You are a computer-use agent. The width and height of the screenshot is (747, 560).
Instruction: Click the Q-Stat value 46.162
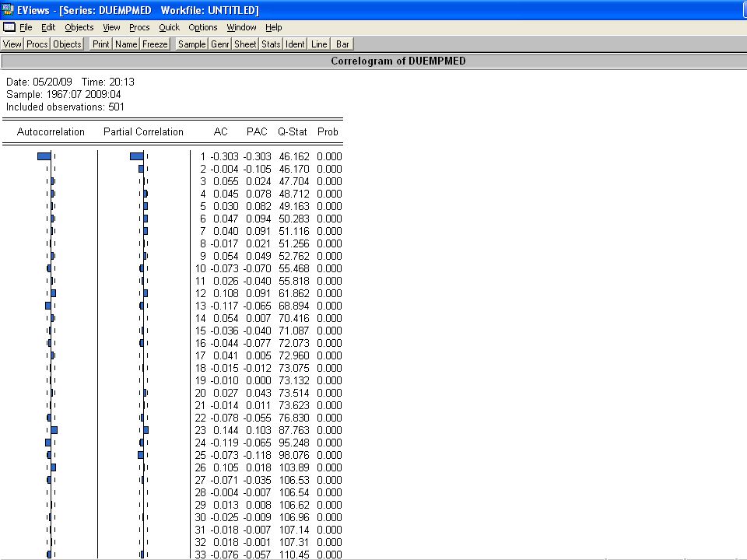[294, 156]
